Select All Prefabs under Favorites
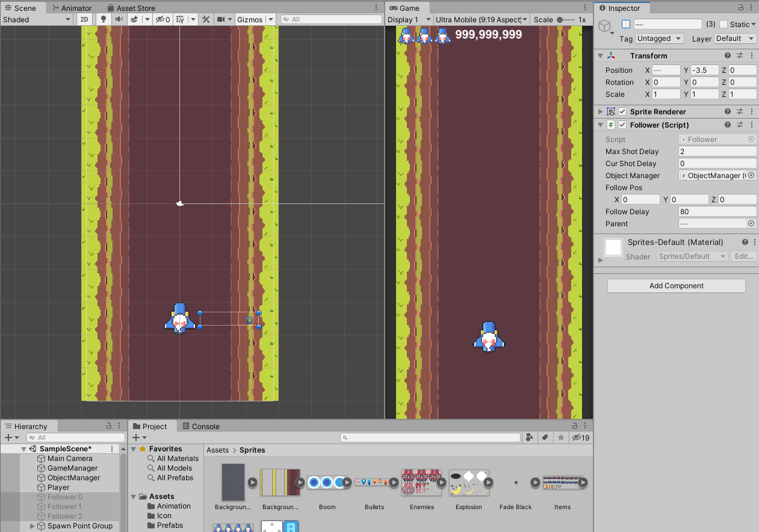 pos(175,478)
